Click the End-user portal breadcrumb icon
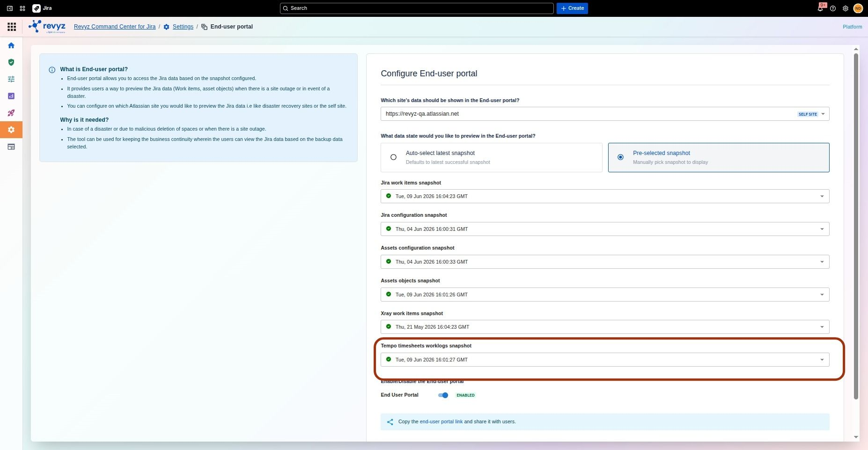The width and height of the screenshot is (868, 450). 204,27
